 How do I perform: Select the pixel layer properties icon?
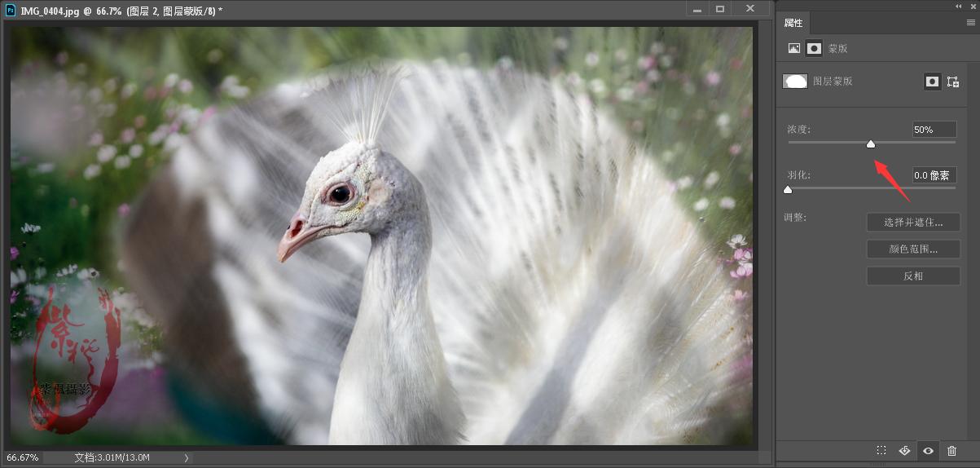(x=794, y=48)
